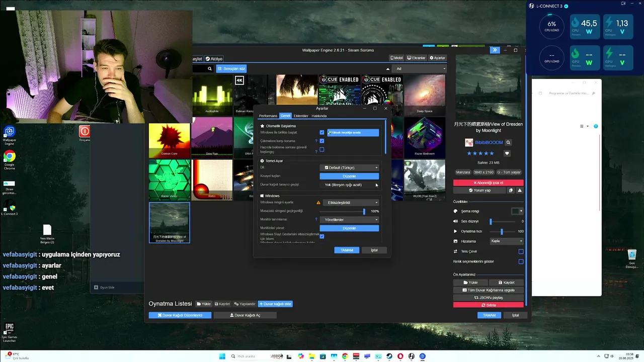Image resolution: width=644 pixels, height=362 pixels.
Task: Click Yorum yap button
Action: [479, 191]
